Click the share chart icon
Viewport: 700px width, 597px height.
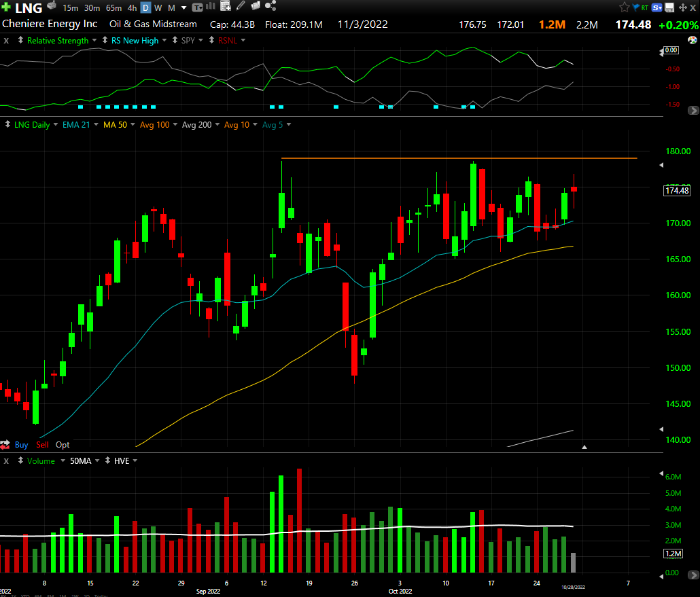pyautogui.click(x=270, y=6)
